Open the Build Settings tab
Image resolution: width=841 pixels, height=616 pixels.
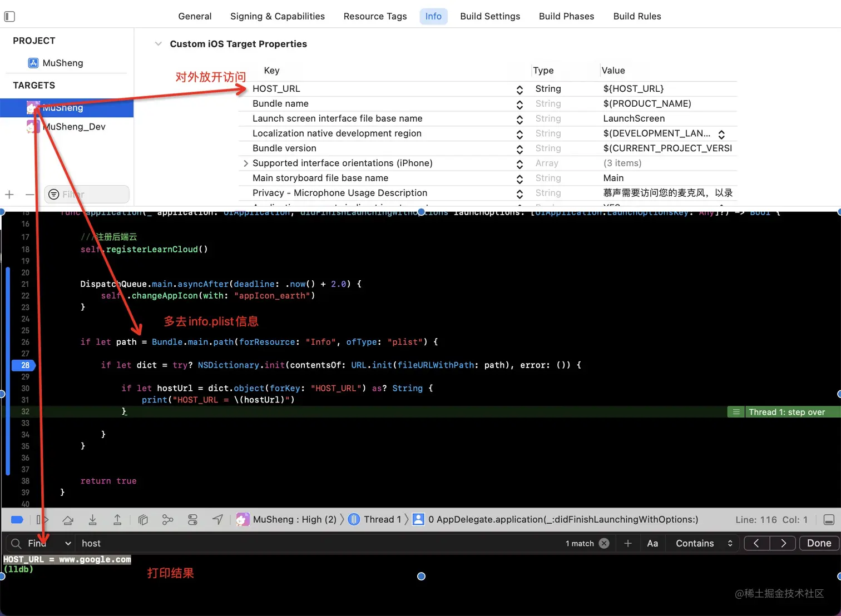490,16
